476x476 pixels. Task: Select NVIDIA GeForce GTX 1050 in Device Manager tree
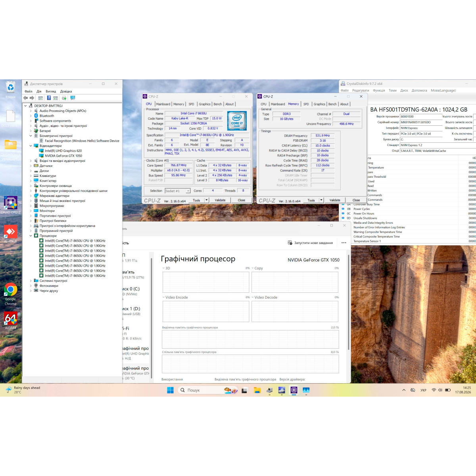[63, 156]
